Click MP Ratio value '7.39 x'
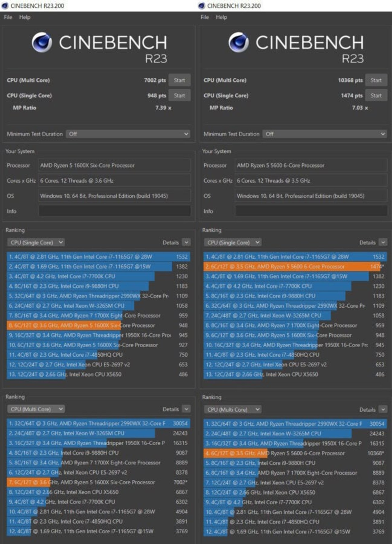392x544 pixels. tap(163, 108)
